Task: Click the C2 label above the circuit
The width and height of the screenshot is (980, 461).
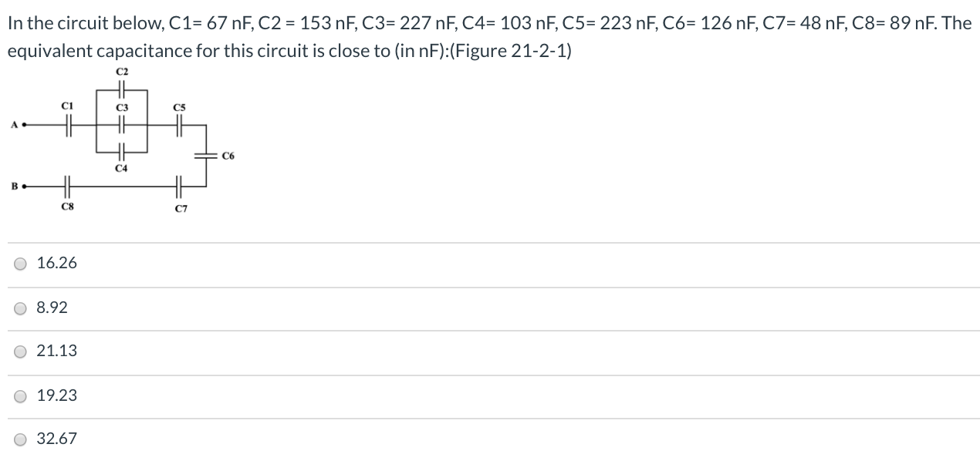Action: tap(122, 72)
